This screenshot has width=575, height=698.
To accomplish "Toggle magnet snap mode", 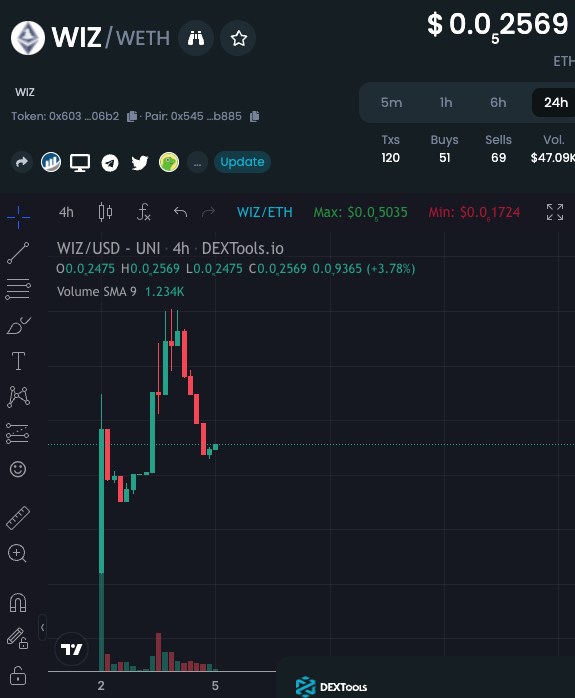I will [18, 603].
